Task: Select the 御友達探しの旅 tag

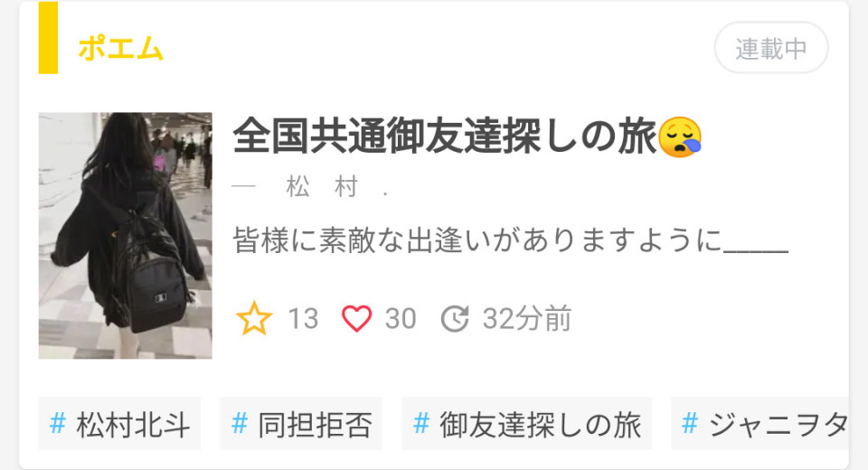Action: pyautogui.click(x=527, y=424)
